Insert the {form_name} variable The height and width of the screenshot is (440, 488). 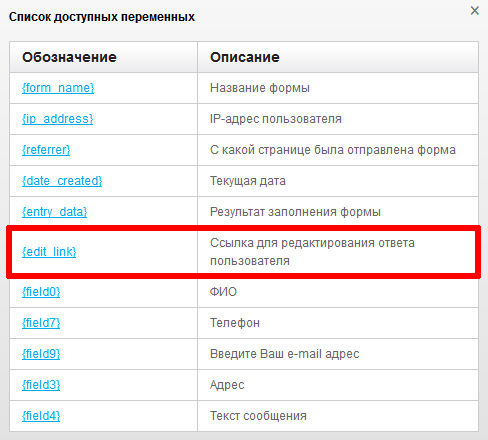coord(58,88)
